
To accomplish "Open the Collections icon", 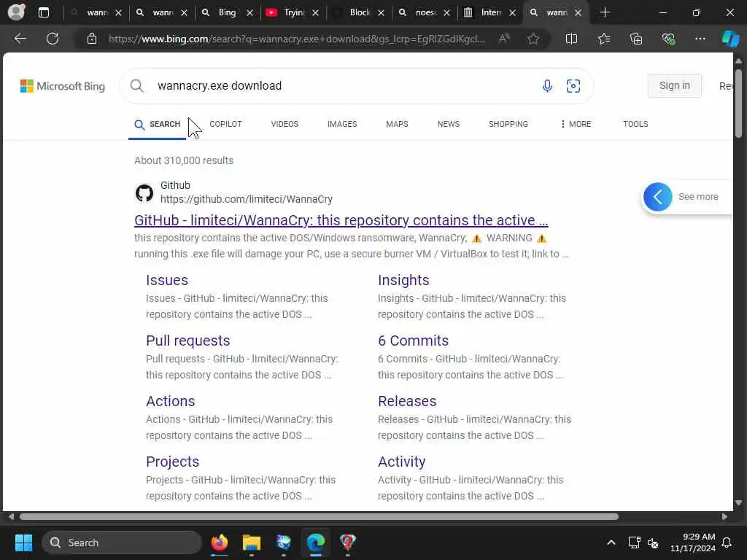I will (636, 39).
